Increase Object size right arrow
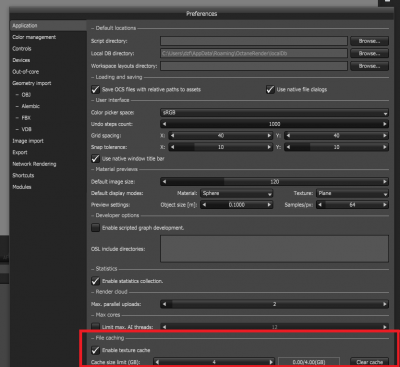Image resolution: width=400 pixels, height=367 pixels. tap(269, 205)
